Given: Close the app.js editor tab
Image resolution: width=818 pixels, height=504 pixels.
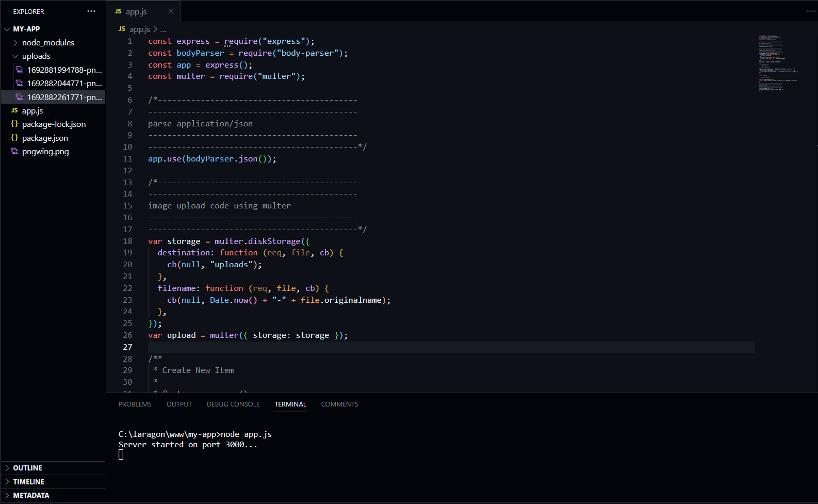Looking at the screenshot, I should click(x=171, y=11).
